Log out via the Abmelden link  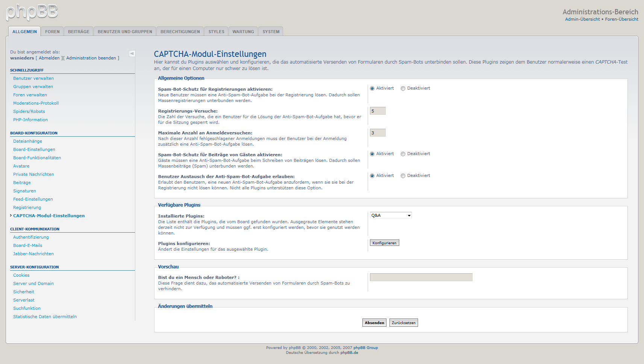click(x=49, y=58)
